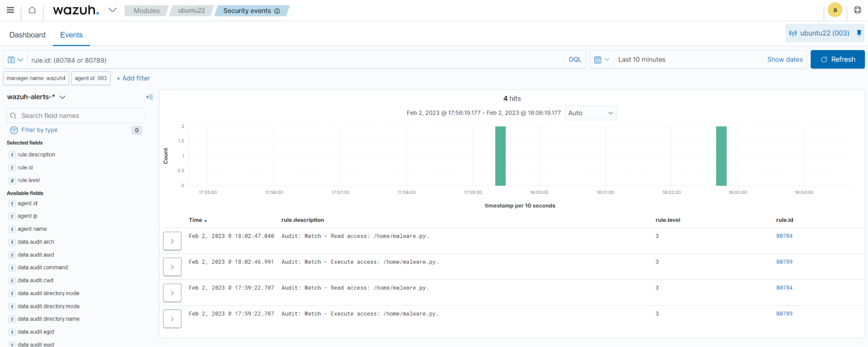Open saved queries menu
Screen dimensions: 868x347
coord(15,60)
